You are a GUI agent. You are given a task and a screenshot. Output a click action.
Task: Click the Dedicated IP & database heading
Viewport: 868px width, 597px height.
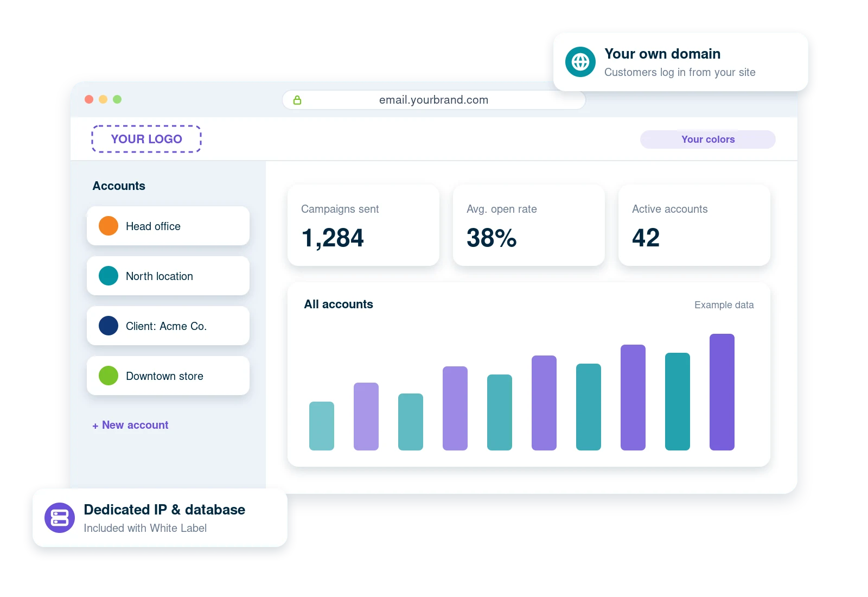164,510
